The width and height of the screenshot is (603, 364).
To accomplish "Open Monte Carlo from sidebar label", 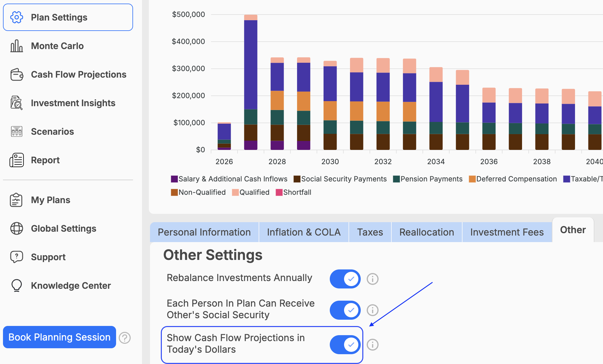I will point(57,46).
